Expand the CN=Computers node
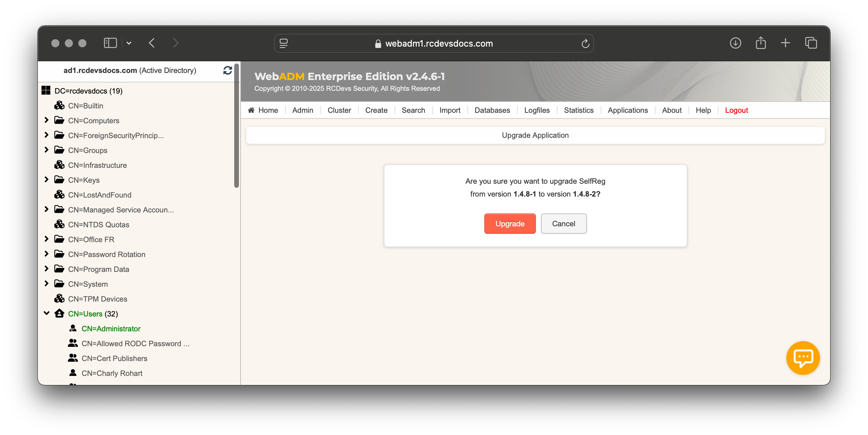The height and width of the screenshot is (435, 868). click(47, 120)
